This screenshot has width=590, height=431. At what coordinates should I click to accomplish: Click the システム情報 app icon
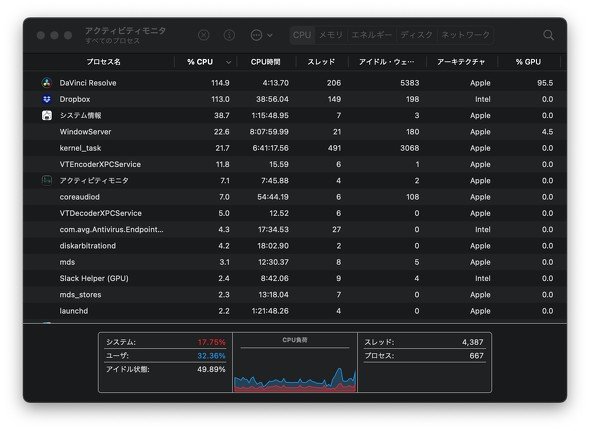click(47, 115)
